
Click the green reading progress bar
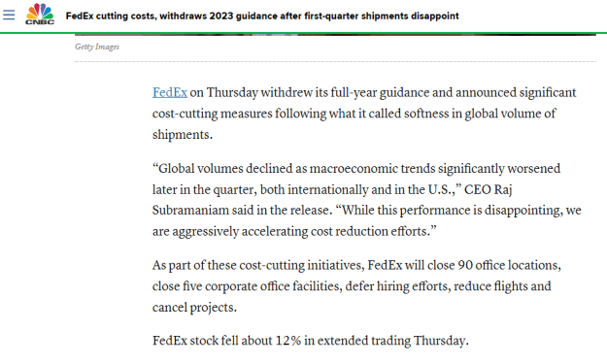coord(303,33)
